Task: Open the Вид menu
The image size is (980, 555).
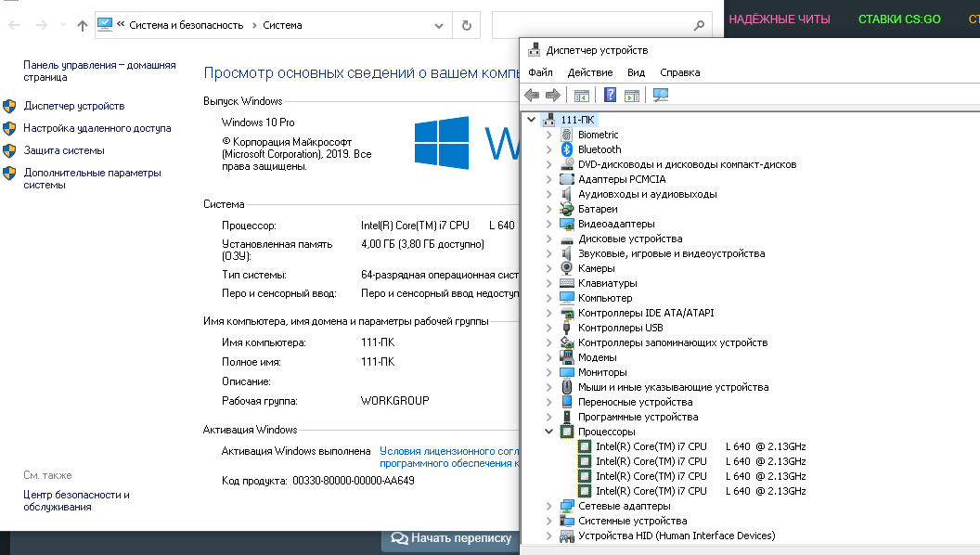Action: point(636,72)
